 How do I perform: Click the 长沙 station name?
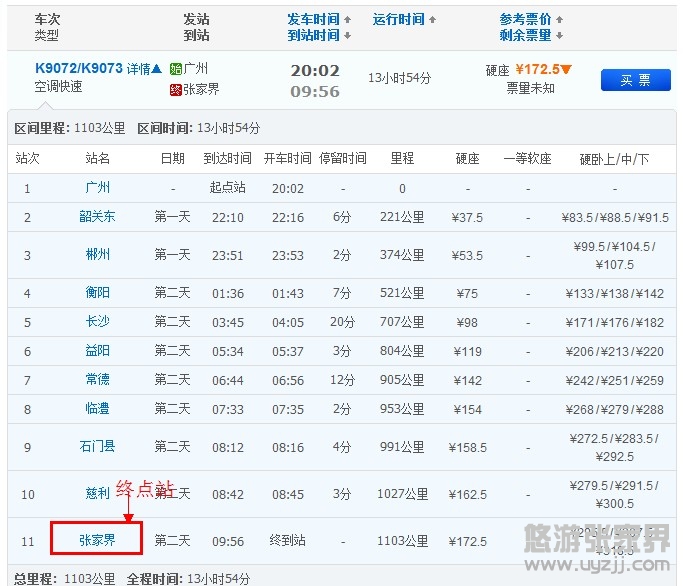(x=97, y=322)
